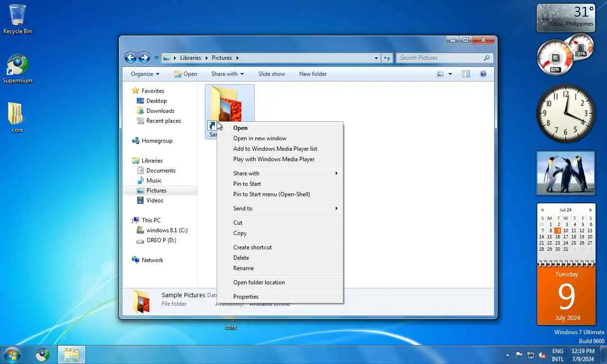The image size is (607, 364).
Task: Choose Rename in context menu
Action: coord(280,268)
